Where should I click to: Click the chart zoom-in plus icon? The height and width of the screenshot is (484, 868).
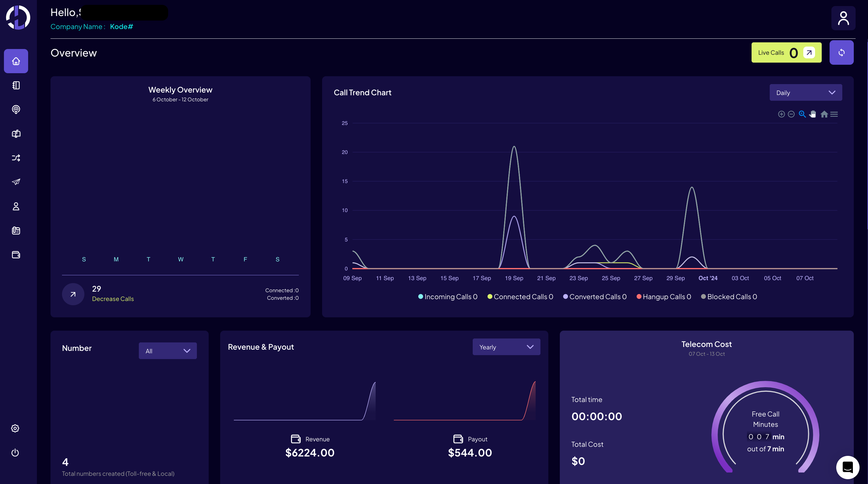click(781, 114)
